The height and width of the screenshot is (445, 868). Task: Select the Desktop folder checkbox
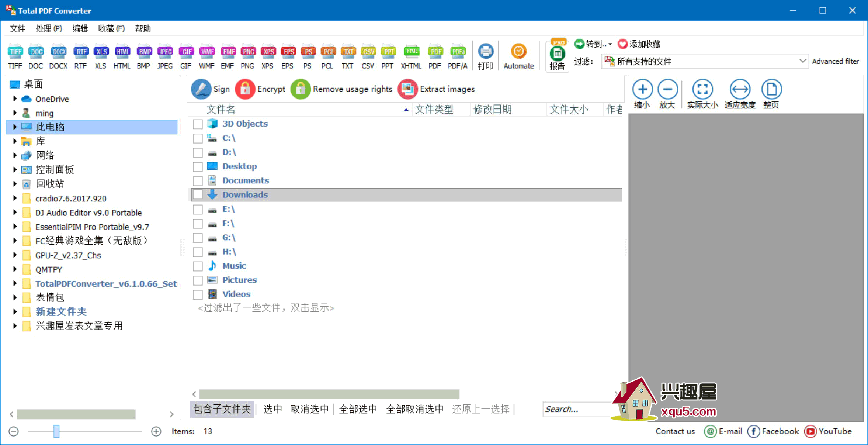[198, 167]
